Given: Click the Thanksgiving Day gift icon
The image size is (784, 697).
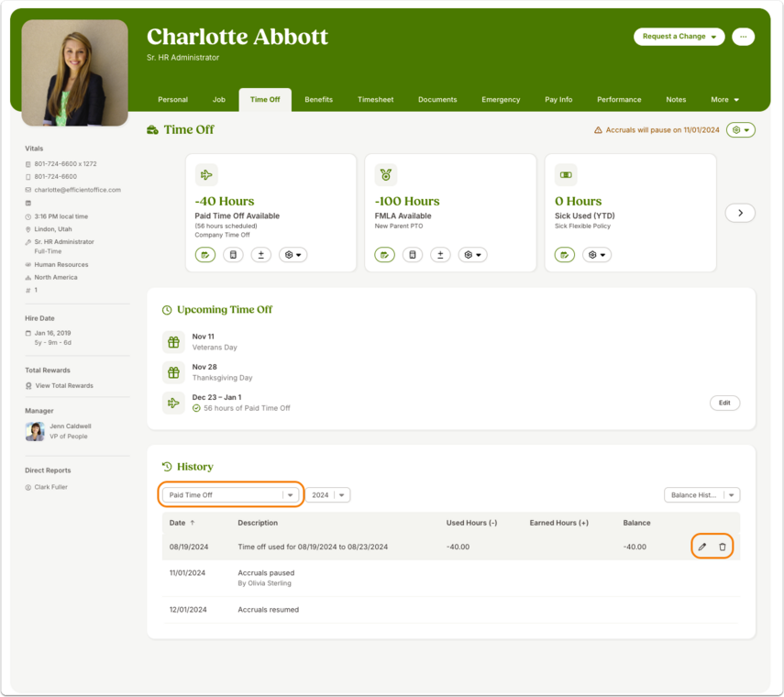Looking at the screenshot, I should click(x=173, y=372).
